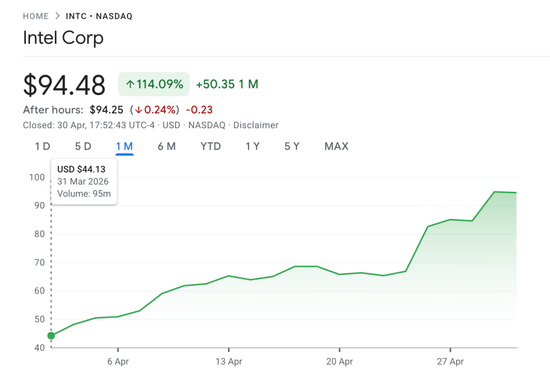550x379 pixels.
Task: Click the 31 Mar 2026 tooltip date
Action: point(83,181)
